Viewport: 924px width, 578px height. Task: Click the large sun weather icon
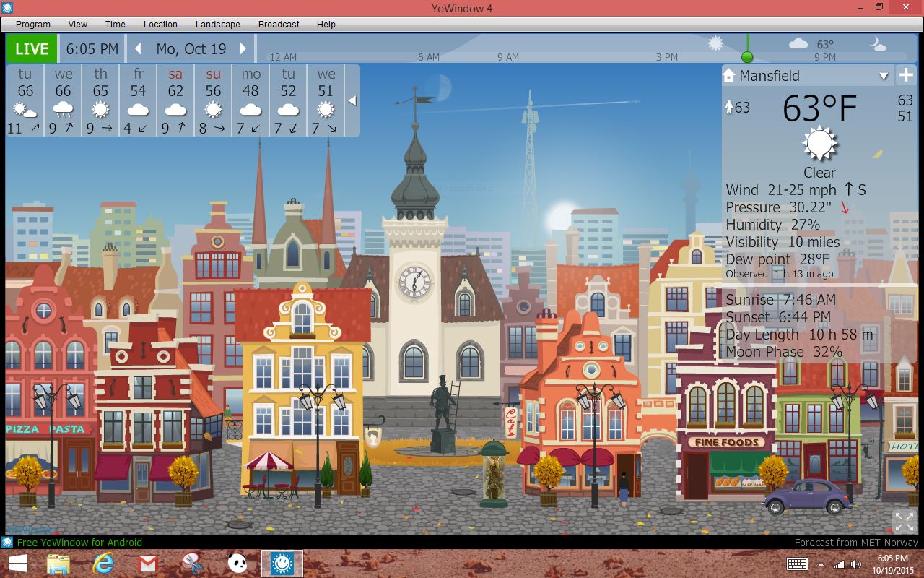pyautogui.click(x=820, y=143)
